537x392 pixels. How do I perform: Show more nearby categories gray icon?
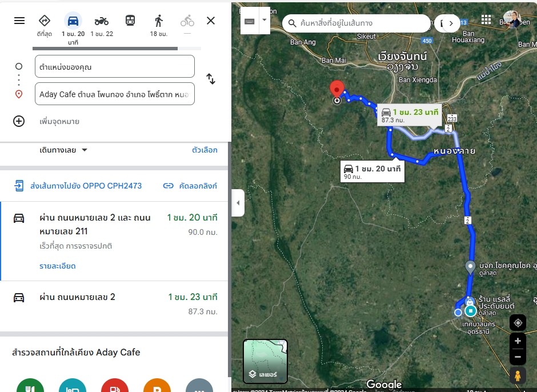(199, 386)
